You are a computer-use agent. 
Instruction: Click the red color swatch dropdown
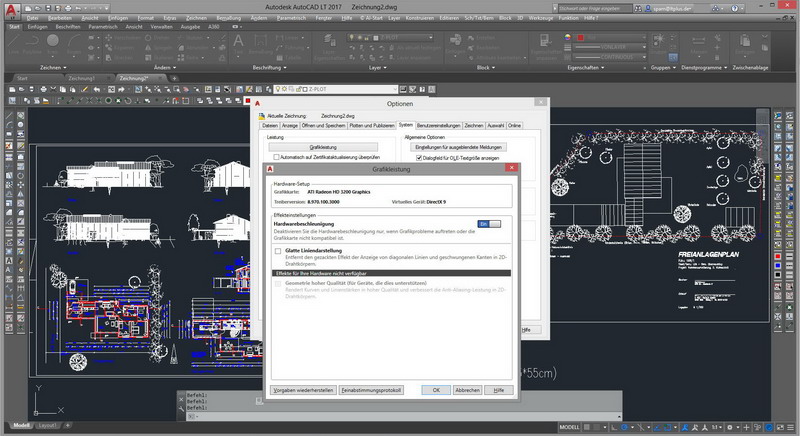[x=611, y=37]
